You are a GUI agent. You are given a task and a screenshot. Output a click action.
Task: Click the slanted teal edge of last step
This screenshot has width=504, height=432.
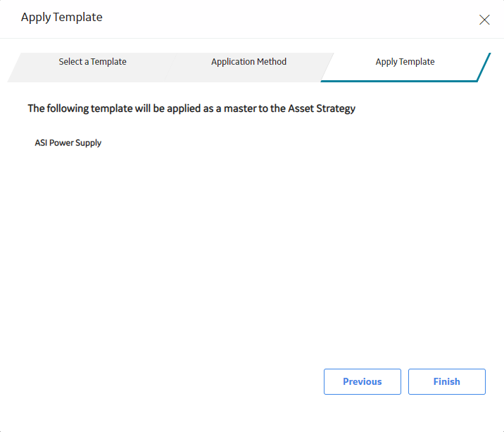(484, 67)
